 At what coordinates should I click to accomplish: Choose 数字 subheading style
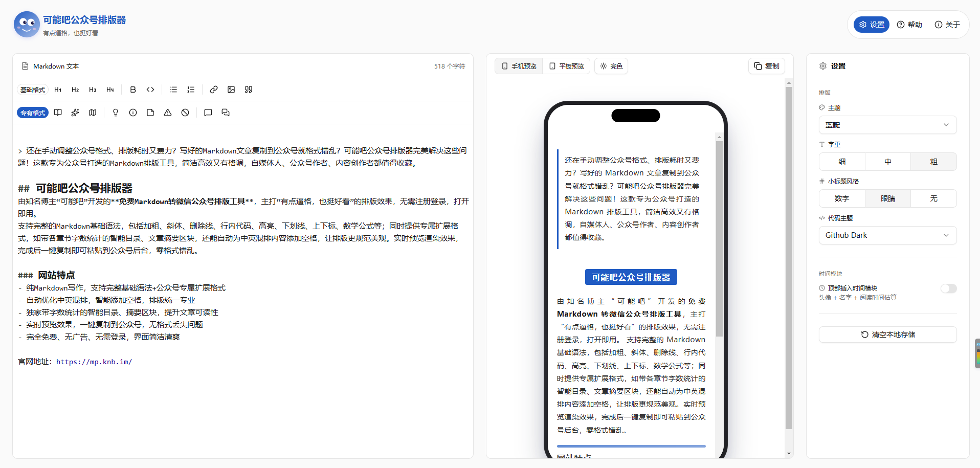click(x=842, y=198)
